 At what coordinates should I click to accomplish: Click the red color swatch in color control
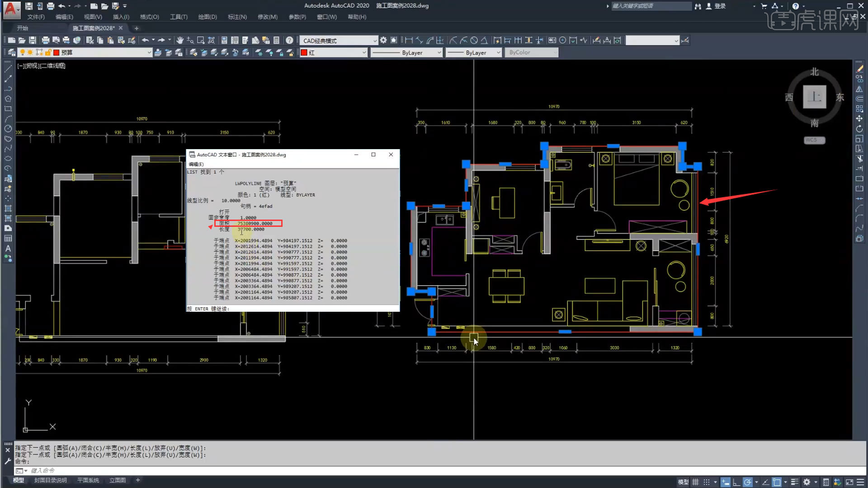(x=304, y=52)
